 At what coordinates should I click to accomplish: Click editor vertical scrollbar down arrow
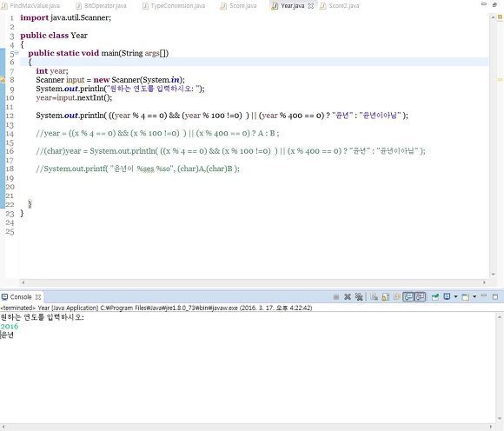[493, 275]
